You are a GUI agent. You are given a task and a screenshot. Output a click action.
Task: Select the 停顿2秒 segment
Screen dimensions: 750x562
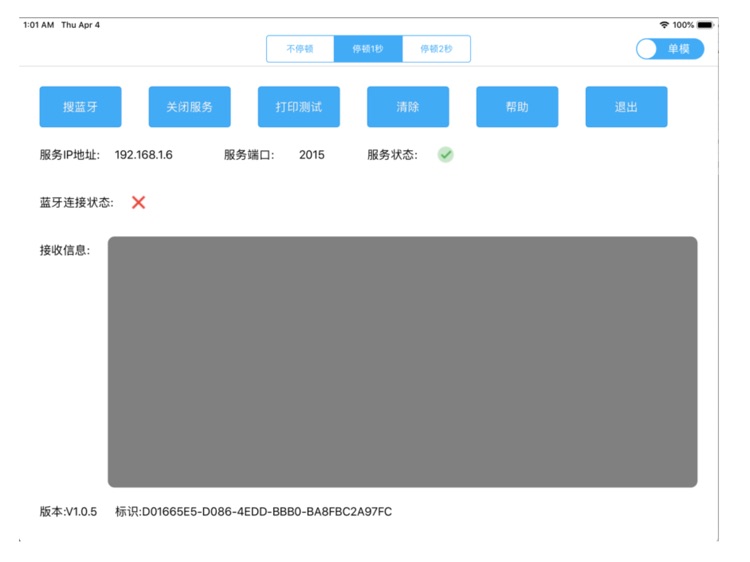click(436, 49)
